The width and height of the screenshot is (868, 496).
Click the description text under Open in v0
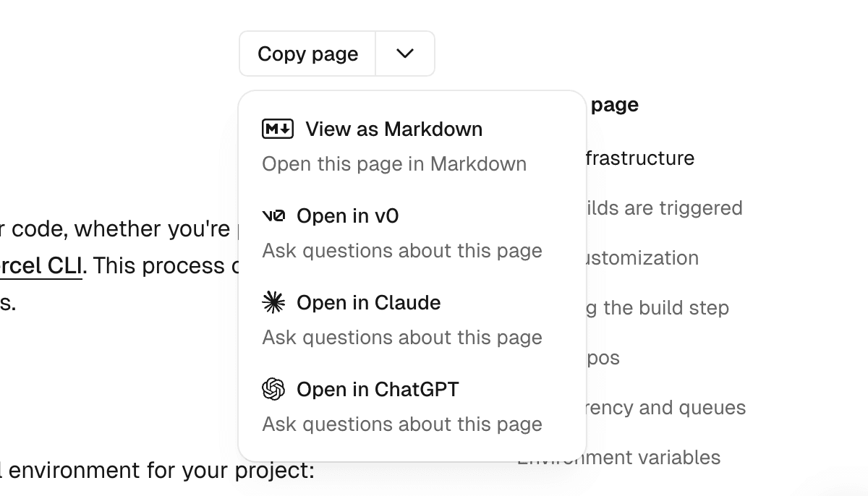click(402, 251)
